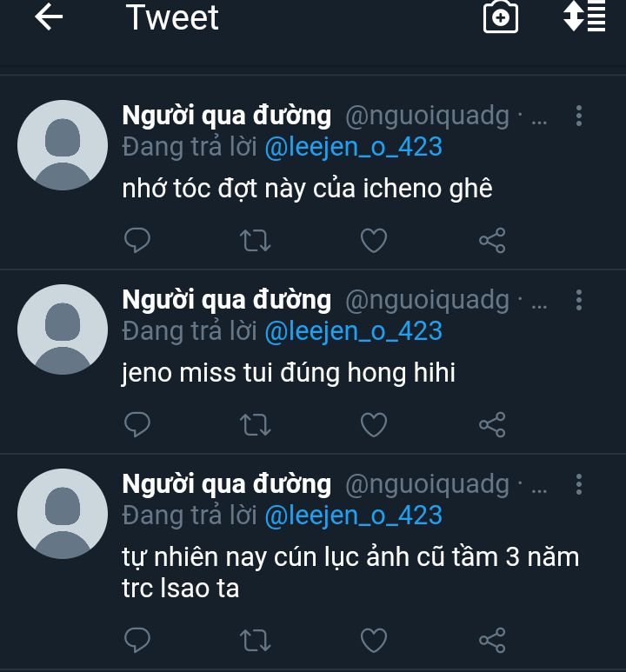Reply to the 'tự nhiên nay cún' tweet
This screenshot has height=672, width=626.
137,641
